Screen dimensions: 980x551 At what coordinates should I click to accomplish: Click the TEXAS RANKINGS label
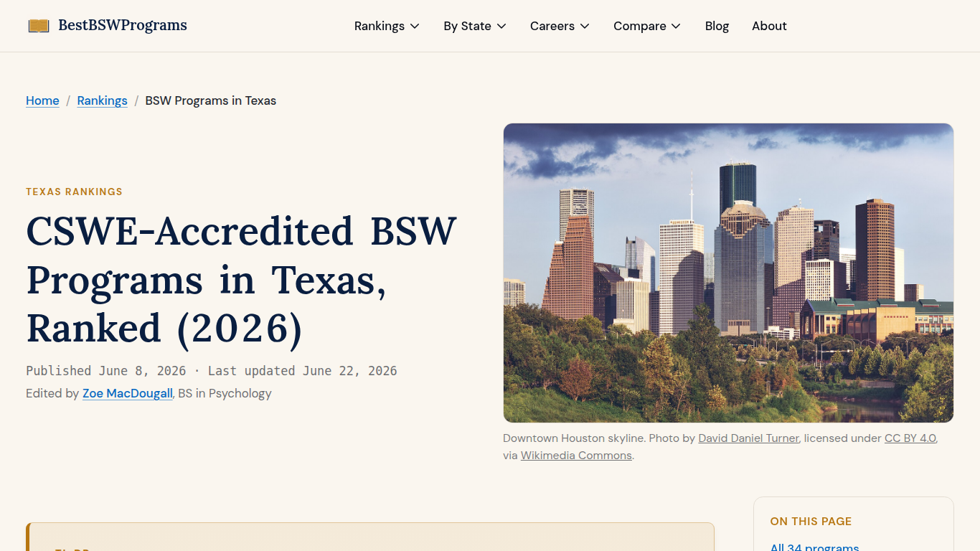(75, 192)
